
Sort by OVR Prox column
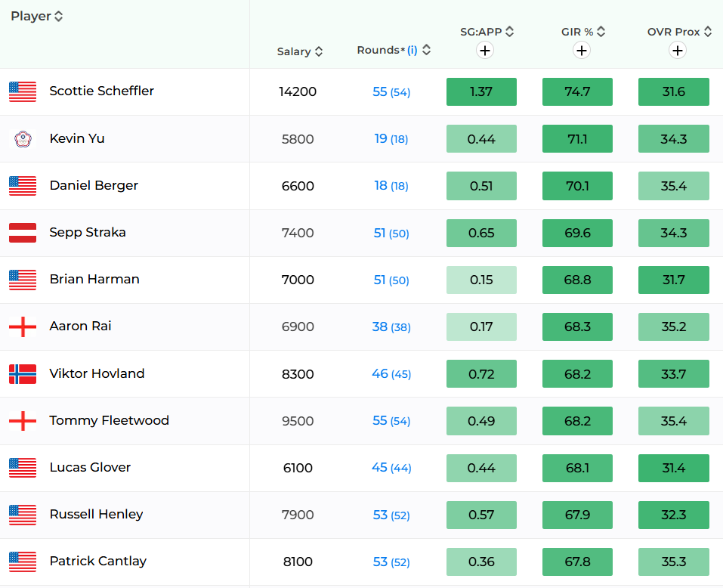[x=679, y=32]
